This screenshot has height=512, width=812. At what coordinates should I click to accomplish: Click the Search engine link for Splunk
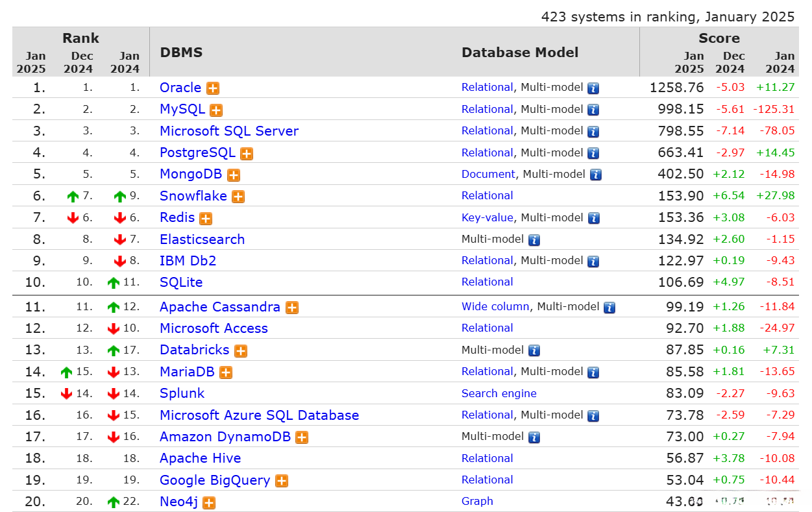[x=499, y=393]
